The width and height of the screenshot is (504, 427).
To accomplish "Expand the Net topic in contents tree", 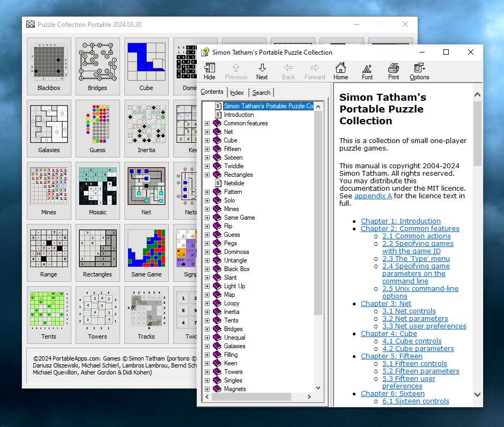I will point(207,132).
